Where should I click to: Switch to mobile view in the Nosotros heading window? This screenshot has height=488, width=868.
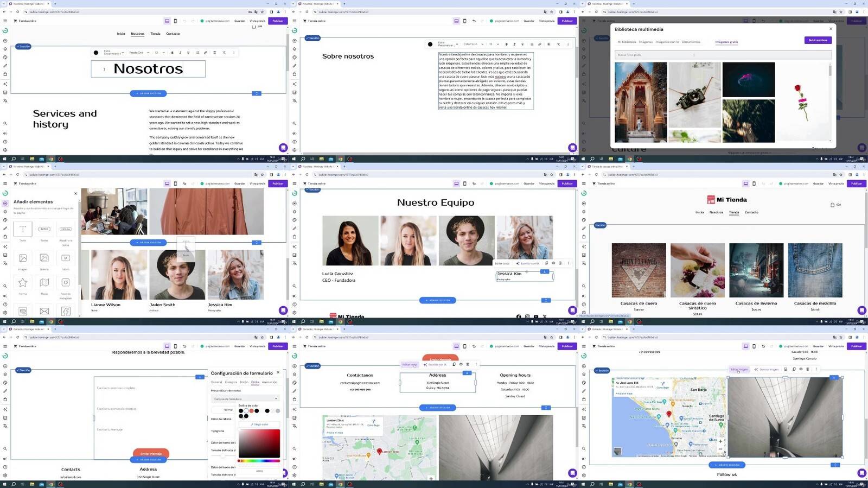[175, 21]
